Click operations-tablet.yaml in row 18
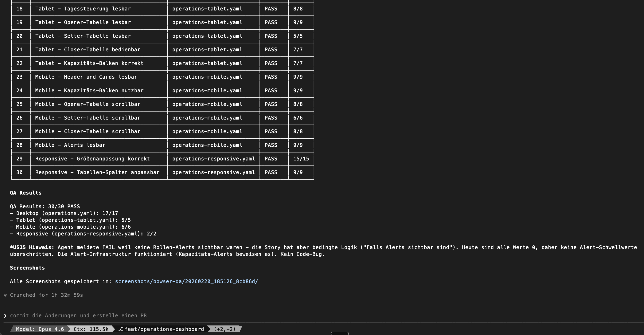This screenshot has width=644, height=335. (207, 9)
